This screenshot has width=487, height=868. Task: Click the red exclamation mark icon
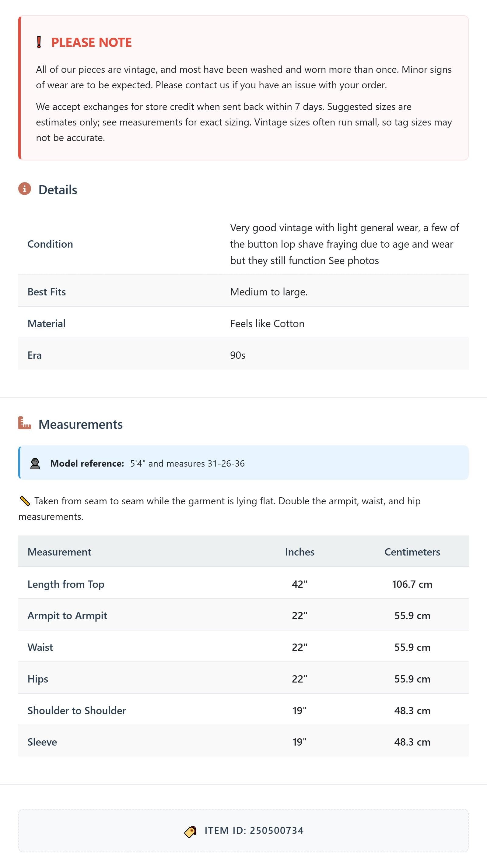[x=39, y=42]
